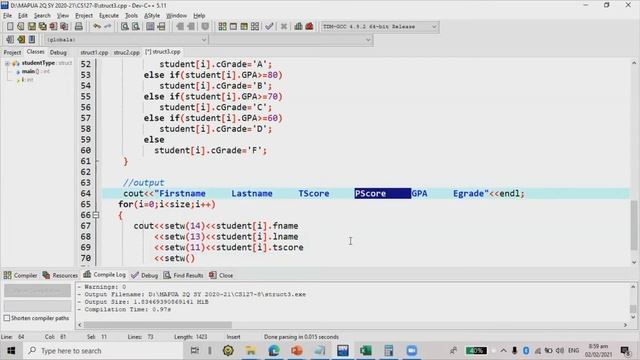Click the Close bottom panel tab
The width and height of the screenshot is (640, 360).
tap(221, 276)
